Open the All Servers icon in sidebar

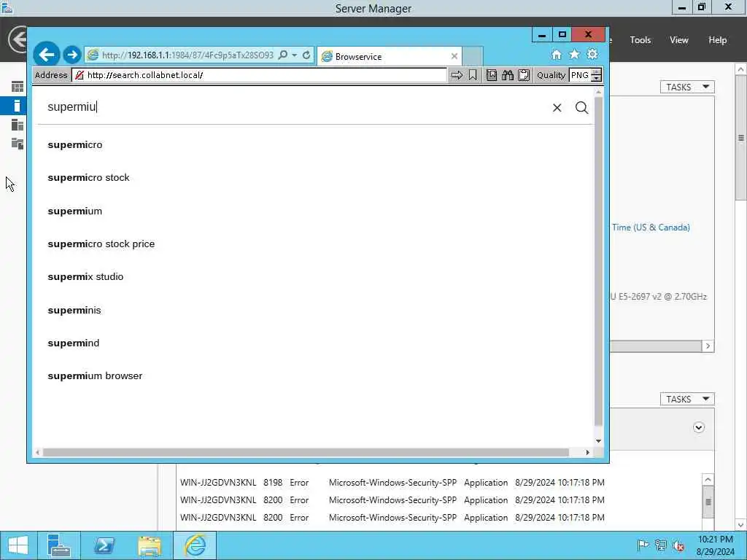click(18, 125)
